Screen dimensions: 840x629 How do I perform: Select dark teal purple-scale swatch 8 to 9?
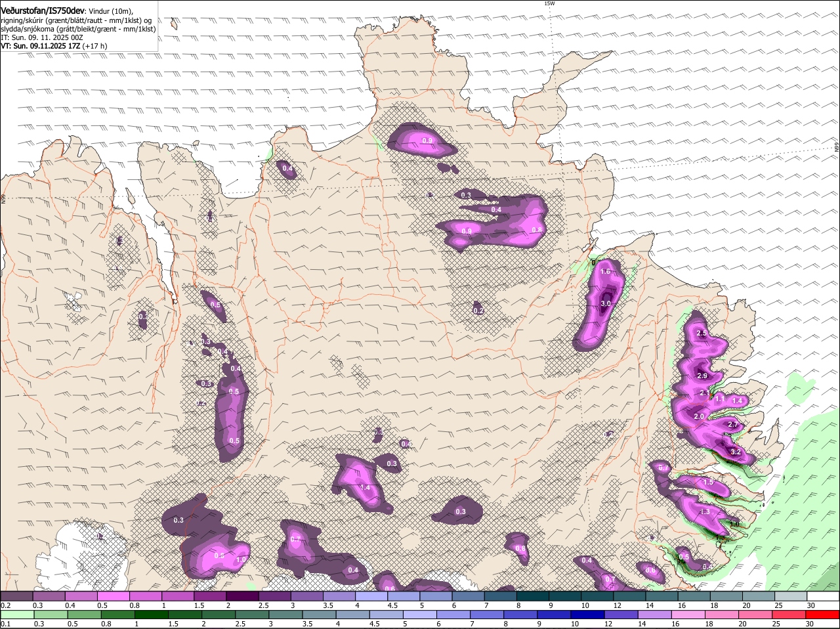coord(534,596)
